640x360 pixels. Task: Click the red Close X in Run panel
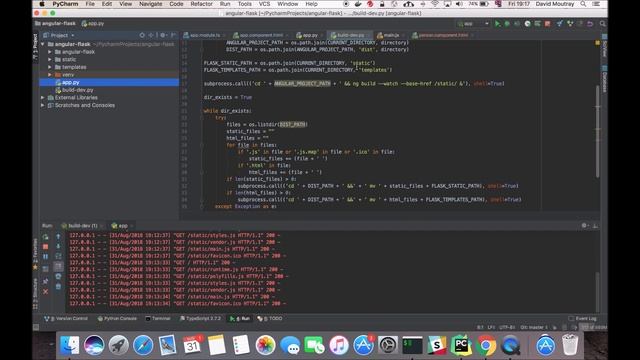pyautogui.click(x=45, y=291)
